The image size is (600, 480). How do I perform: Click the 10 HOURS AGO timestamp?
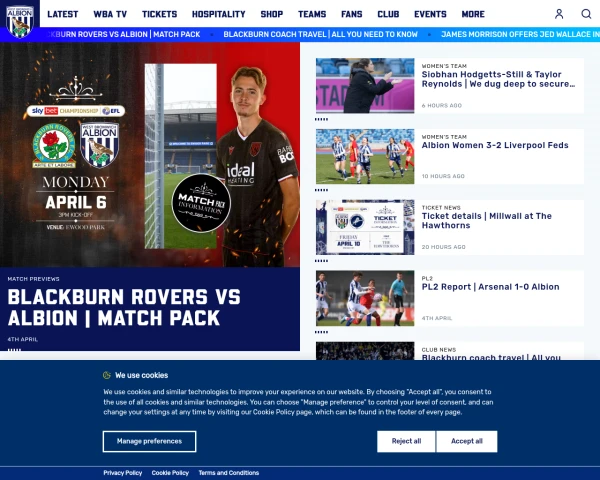[443, 176]
